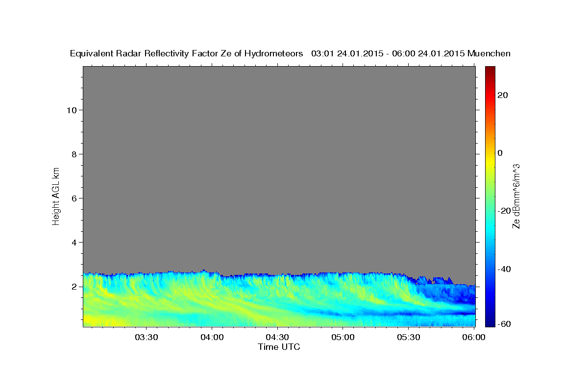The width and height of the screenshot is (588, 392).
Task: Click the colorbar value 0
Action: pyautogui.click(x=500, y=153)
